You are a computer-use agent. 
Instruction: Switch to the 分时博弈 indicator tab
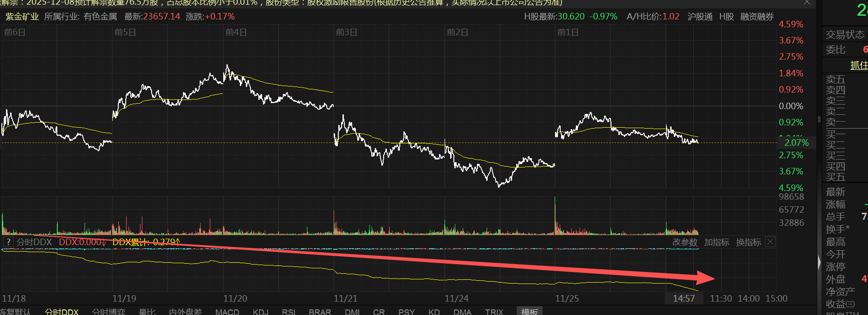[x=109, y=312]
